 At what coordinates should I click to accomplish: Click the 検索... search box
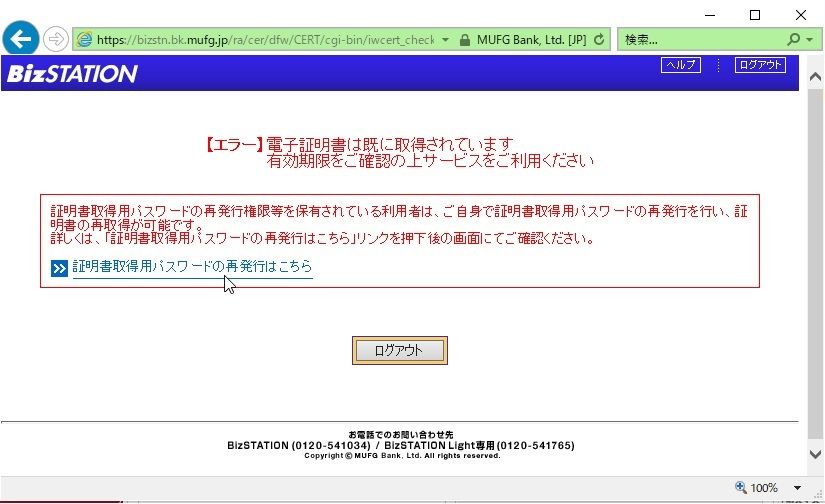coord(702,39)
